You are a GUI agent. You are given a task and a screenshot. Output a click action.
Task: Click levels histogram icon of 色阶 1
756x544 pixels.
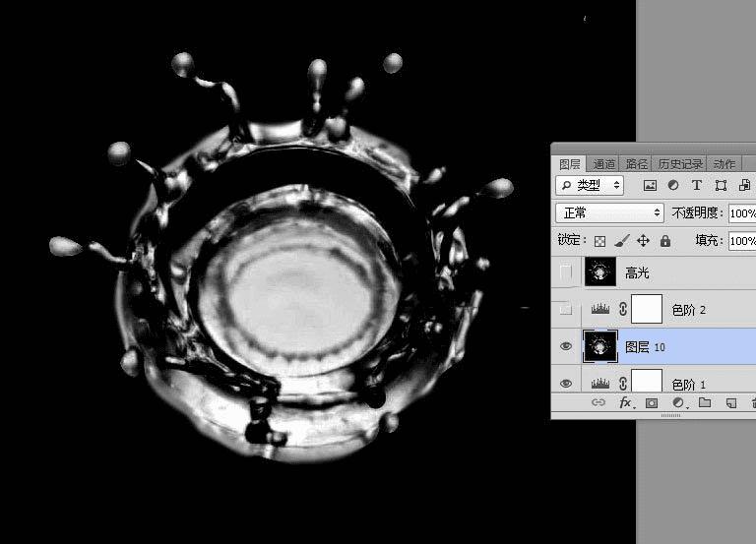(x=600, y=384)
